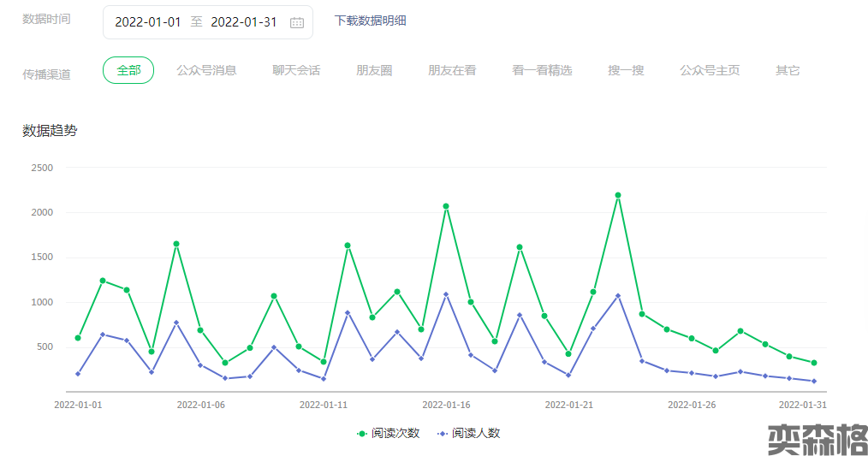
Task: Filter by the 朋友圈 channel
Action: click(374, 70)
